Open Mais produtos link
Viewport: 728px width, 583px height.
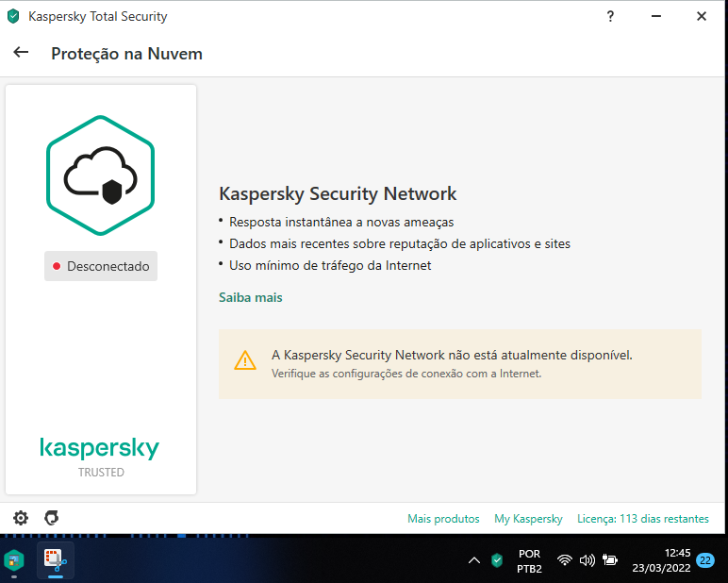pyautogui.click(x=443, y=519)
